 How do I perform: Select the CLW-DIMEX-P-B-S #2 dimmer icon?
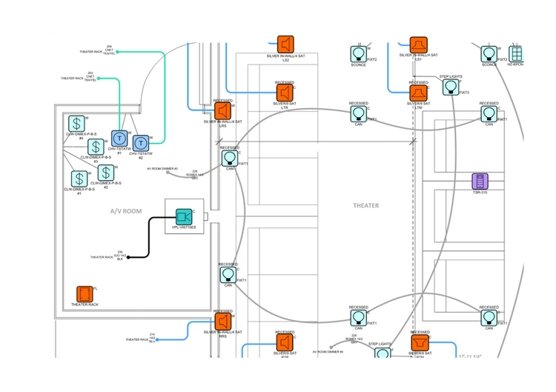(106, 173)
